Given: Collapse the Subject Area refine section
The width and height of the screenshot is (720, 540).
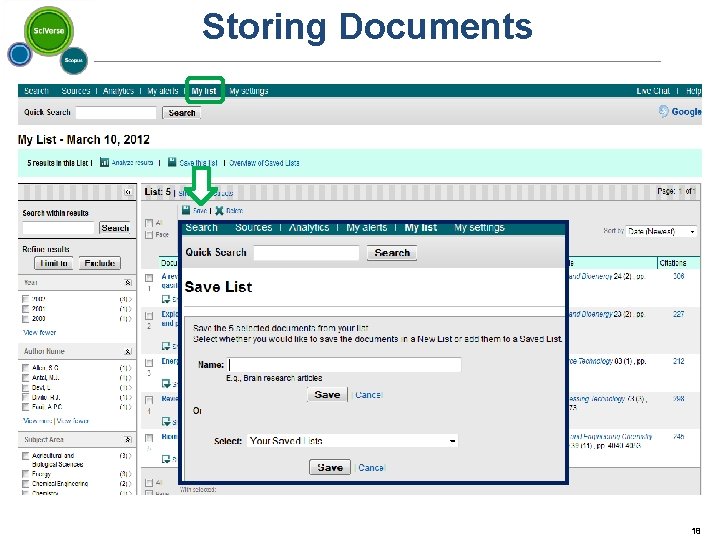Looking at the screenshot, I should click(x=128, y=440).
